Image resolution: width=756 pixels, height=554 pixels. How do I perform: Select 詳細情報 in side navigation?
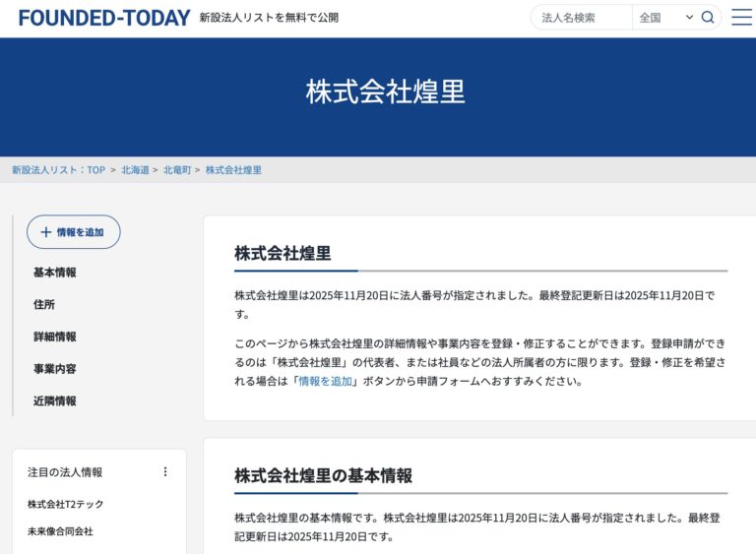(54, 337)
